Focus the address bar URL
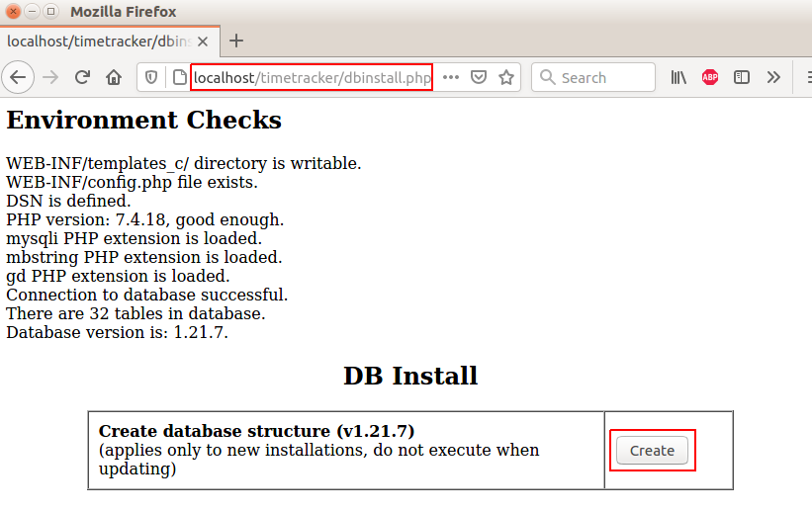Viewport: 812px width, 512px height. point(312,77)
